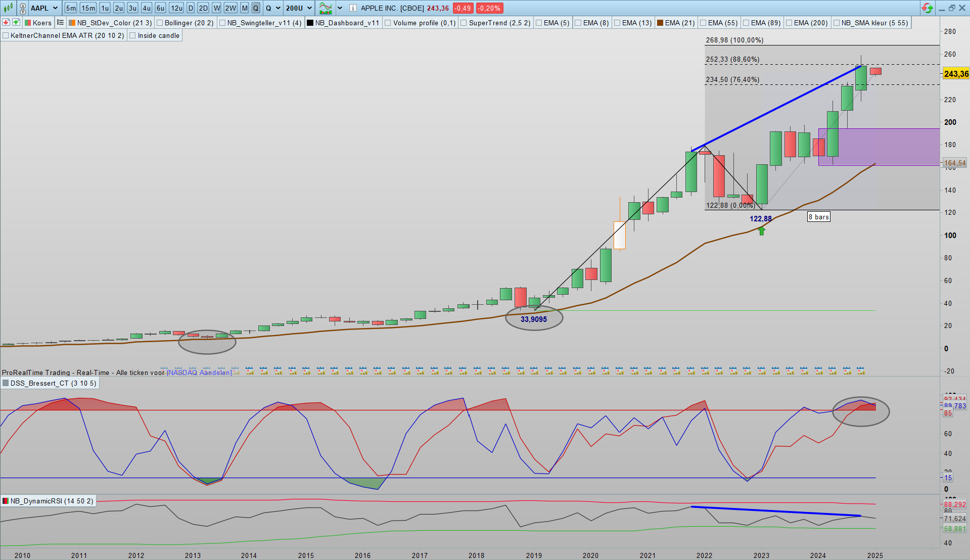This screenshot has height=560, width=970.
Task: Toggle the EMA (200) indicator checkbox
Action: [x=789, y=23]
